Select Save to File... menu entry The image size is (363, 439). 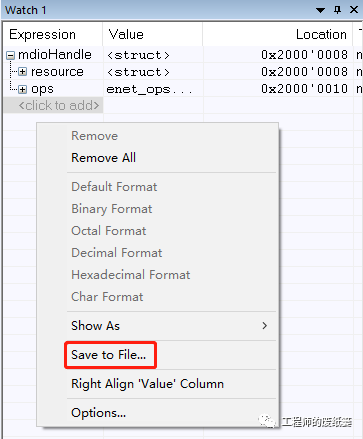click(x=109, y=355)
